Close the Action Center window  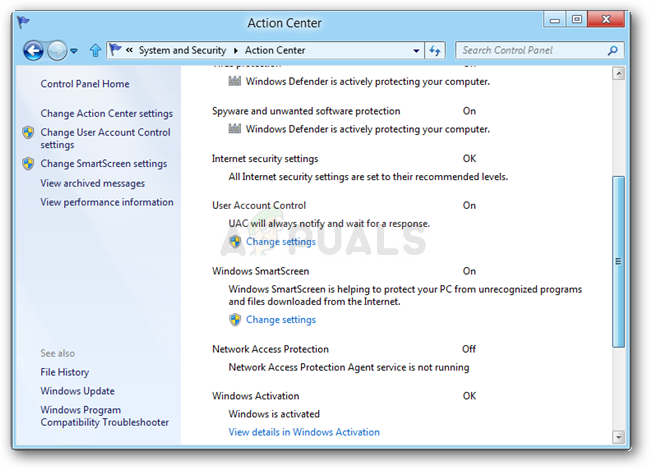point(606,19)
